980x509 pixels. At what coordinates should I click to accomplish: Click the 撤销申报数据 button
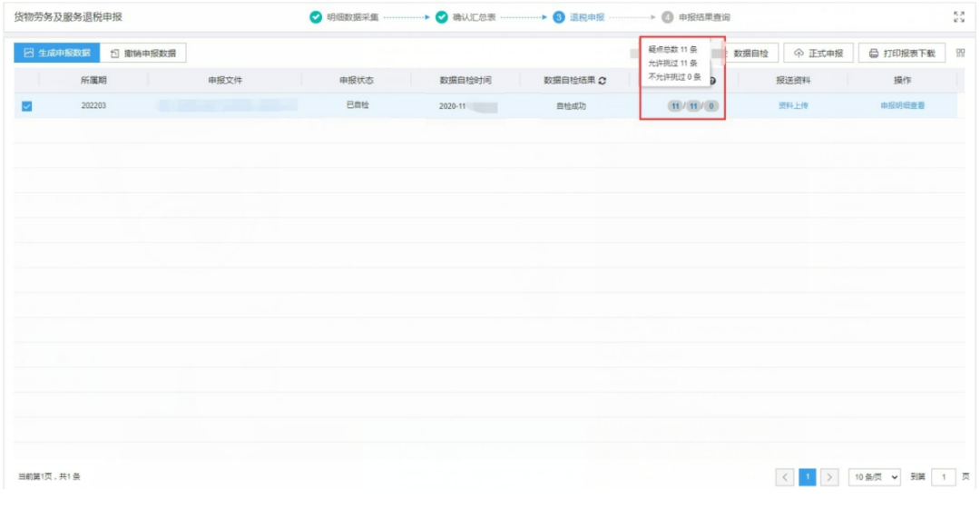click(x=142, y=54)
